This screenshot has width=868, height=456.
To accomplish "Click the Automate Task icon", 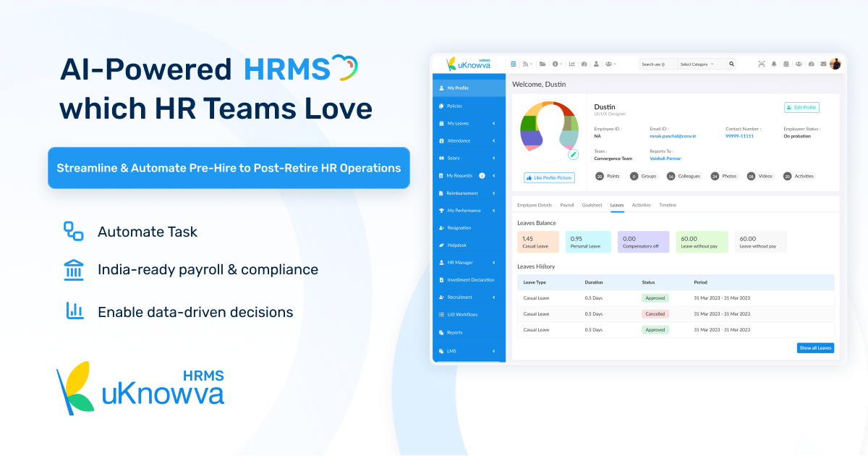I will pyautogui.click(x=73, y=231).
